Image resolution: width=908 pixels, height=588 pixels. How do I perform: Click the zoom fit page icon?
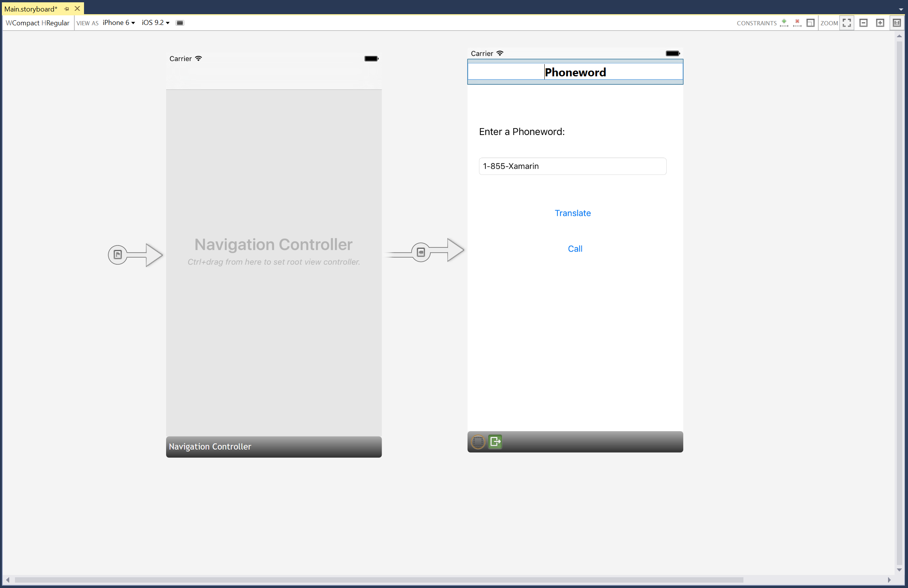848,22
